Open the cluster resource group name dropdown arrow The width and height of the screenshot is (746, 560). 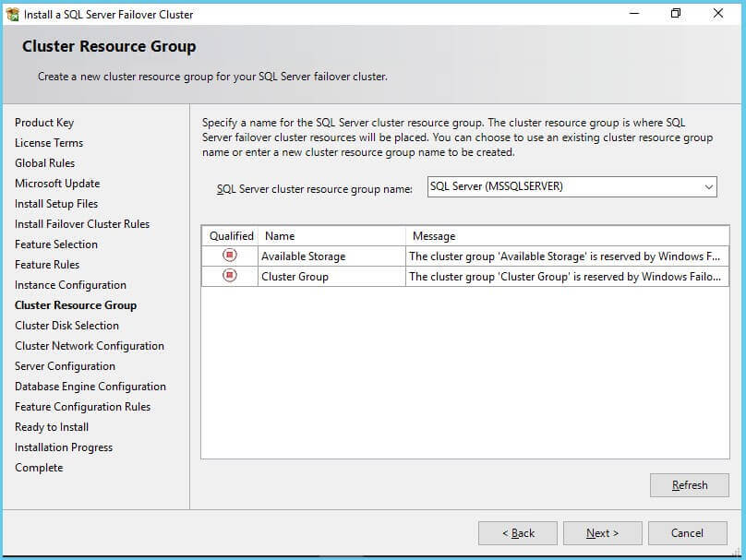pos(708,186)
